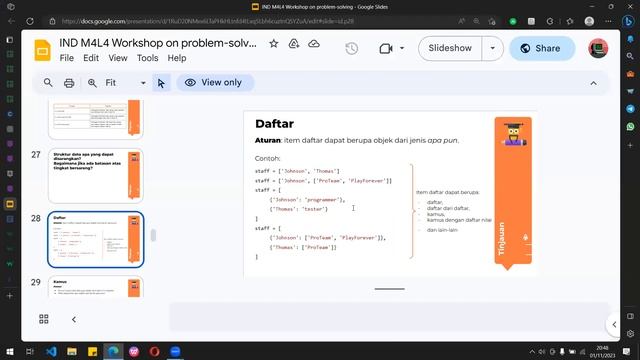
Task: Open Opera browser from taskbar
Action: 154,351
